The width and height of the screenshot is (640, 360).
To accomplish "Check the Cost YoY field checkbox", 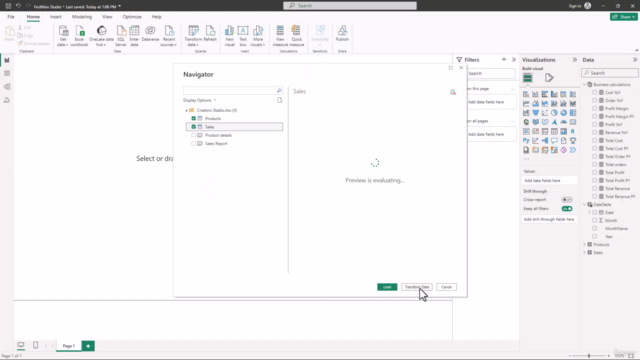I will click(594, 93).
